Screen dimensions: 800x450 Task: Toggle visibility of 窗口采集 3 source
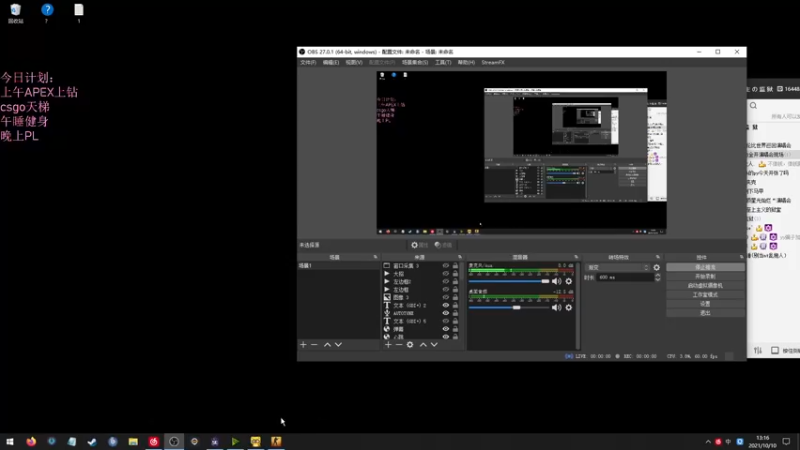tap(445, 266)
